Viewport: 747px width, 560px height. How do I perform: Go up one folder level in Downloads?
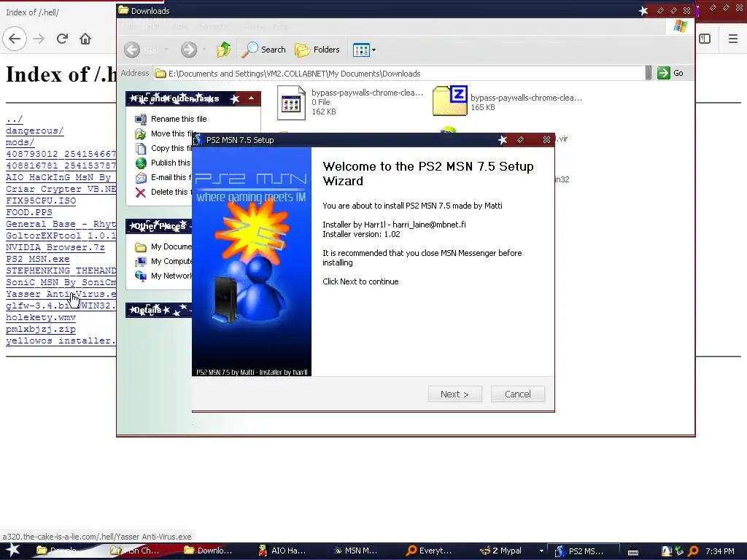223,50
